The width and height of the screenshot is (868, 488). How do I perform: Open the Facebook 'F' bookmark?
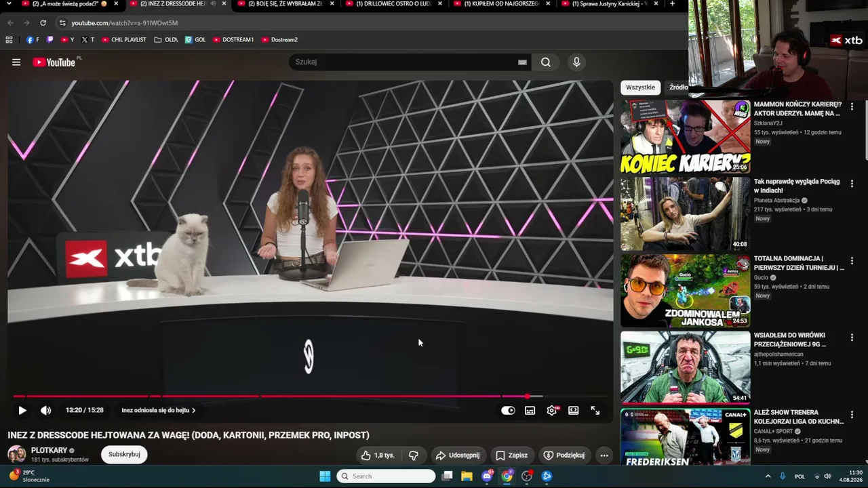tap(33, 40)
